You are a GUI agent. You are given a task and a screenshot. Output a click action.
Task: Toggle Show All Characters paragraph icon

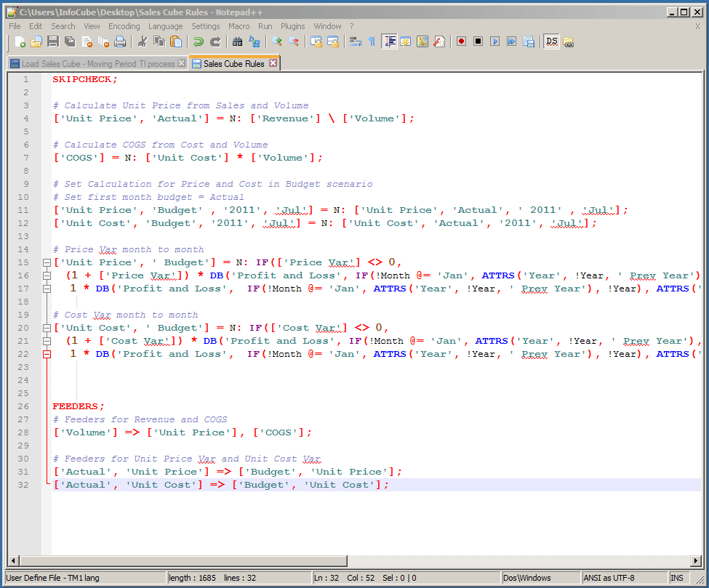372,41
